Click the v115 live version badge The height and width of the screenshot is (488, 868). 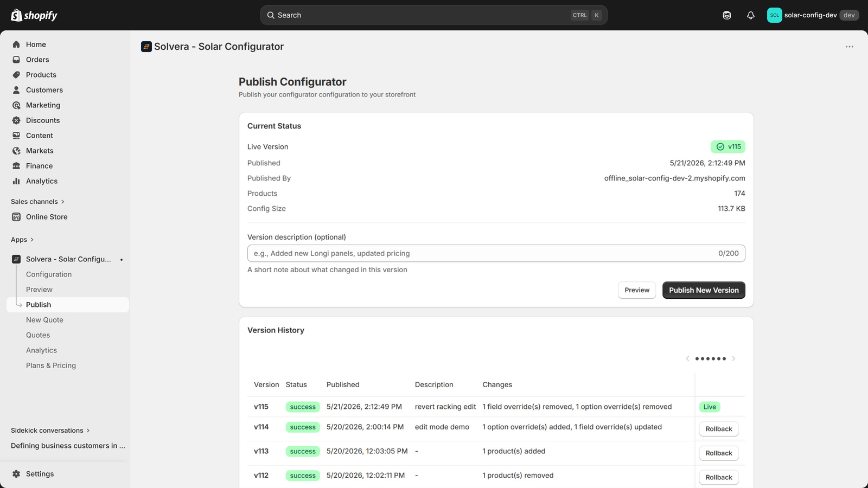[x=728, y=147]
